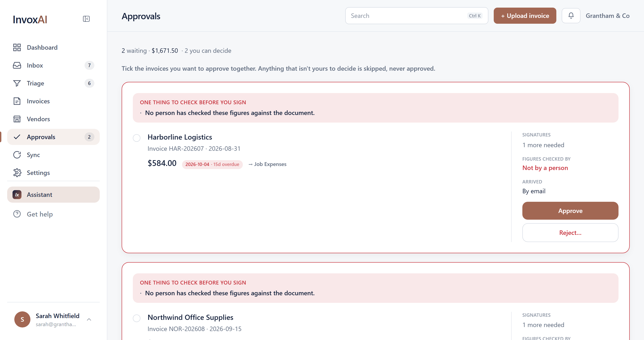Open Triage funnel icon
This screenshot has height=340, width=644.
[17, 83]
